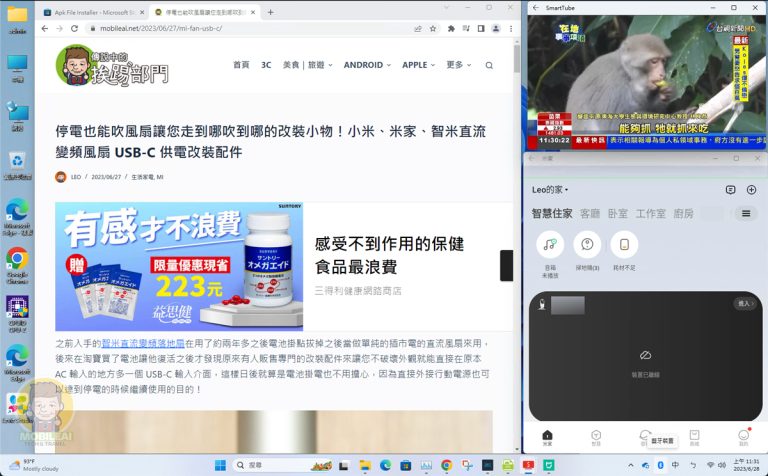Open taskbar clock and date

pos(746,465)
